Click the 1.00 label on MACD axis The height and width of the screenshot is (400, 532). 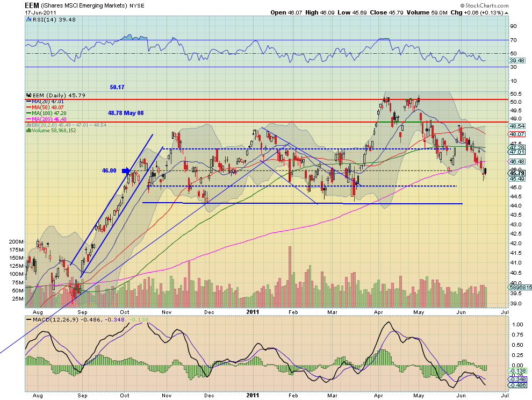[x=517, y=325]
